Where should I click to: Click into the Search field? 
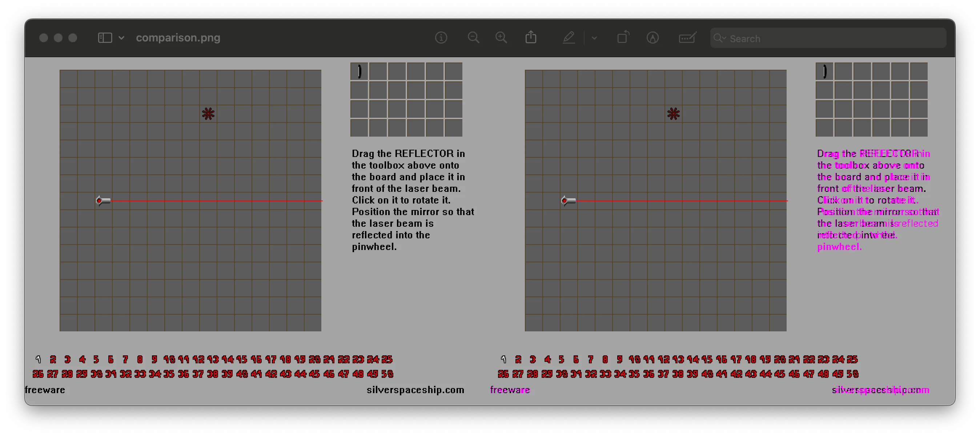tap(833, 39)
